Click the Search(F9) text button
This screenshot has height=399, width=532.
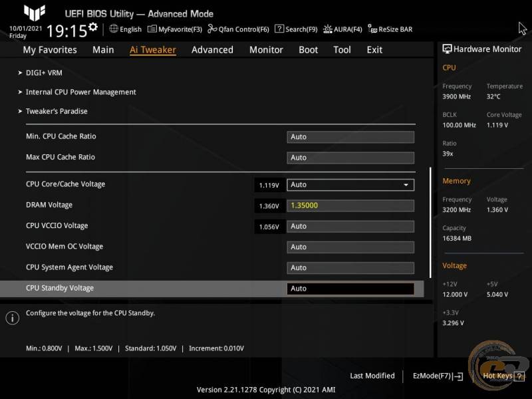(x=301, y=29)
